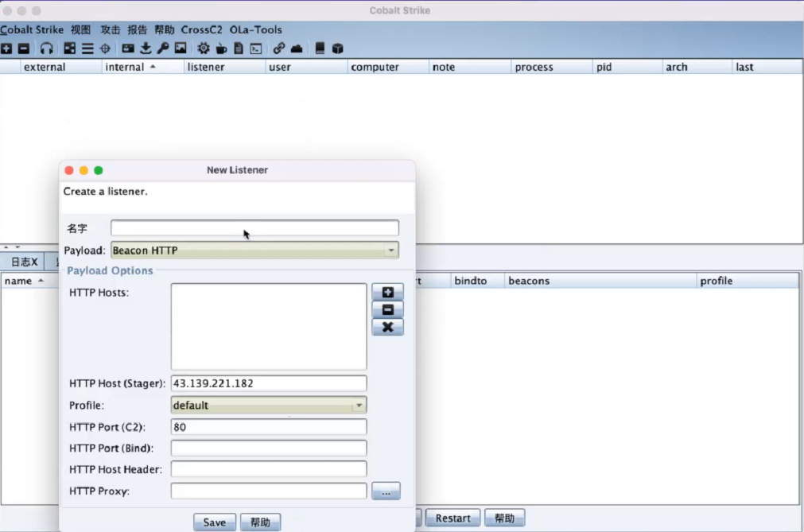
Task: Open listeners via the headphones icon
Action: [x=47, y=49]
